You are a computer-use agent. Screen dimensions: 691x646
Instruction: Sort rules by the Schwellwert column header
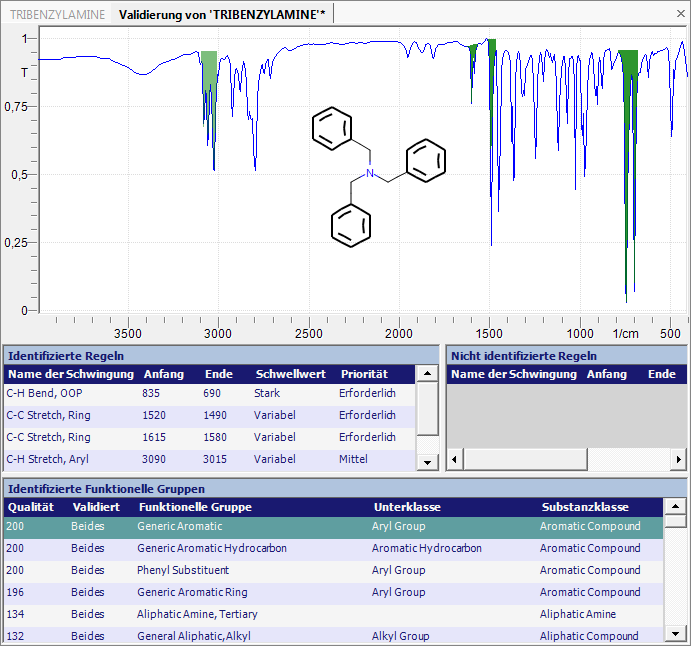[284, 374]
